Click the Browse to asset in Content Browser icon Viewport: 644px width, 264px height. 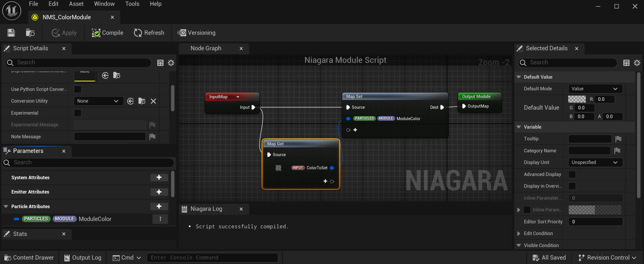30,33
